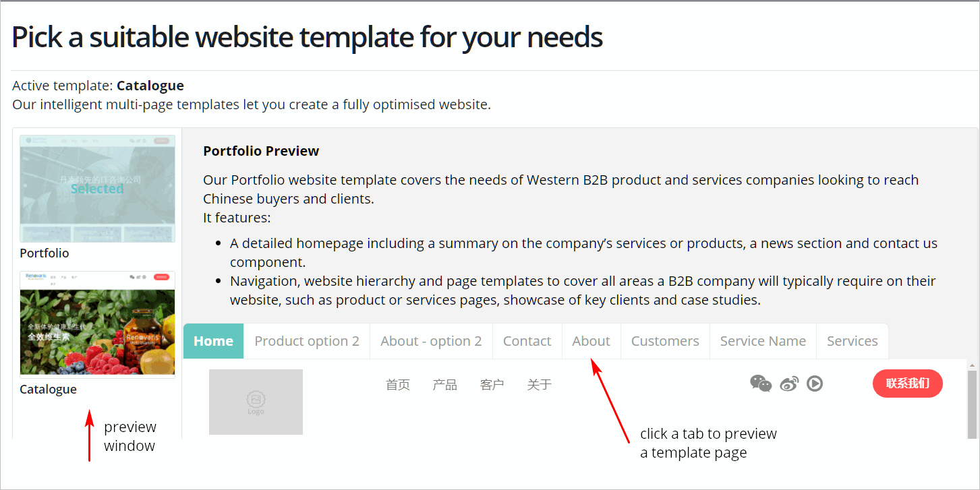Screen dimensions: 980x490
Task: Click the 产品 navigation link
Action: point(444,385)
